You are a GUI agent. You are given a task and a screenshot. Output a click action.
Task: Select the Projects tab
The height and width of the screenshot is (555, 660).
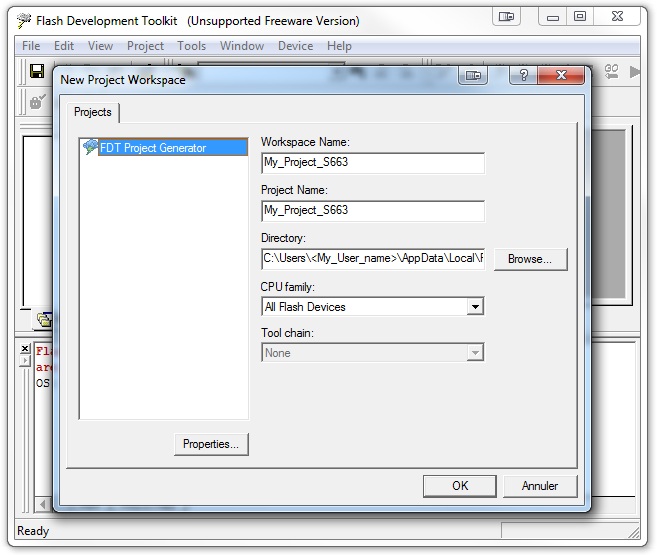[x=93, y=112]
